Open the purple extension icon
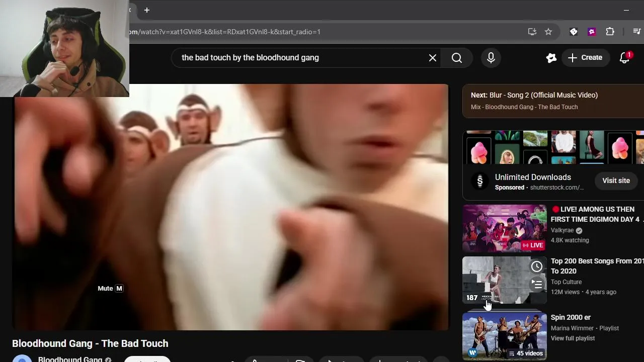Screen dimensions: 644x362 tap(592, 32)
